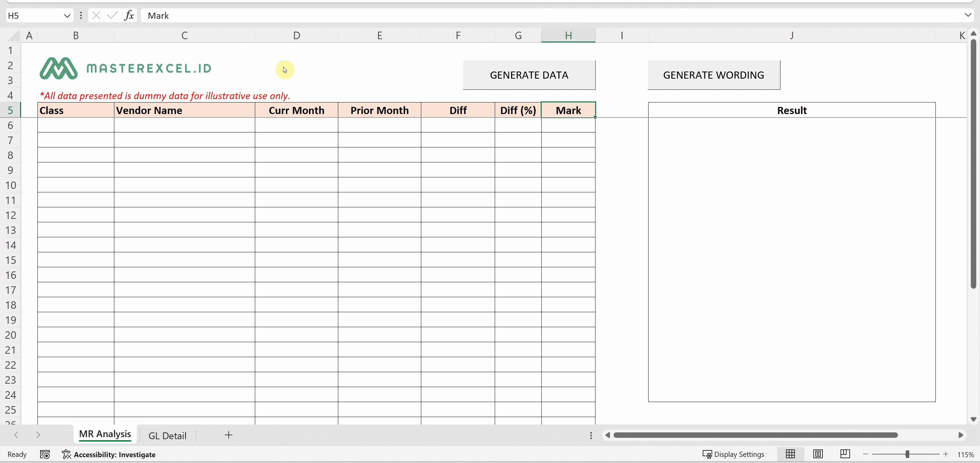Insert a function using the fx icon
This screenshot has height=463, width=980.
129,15
